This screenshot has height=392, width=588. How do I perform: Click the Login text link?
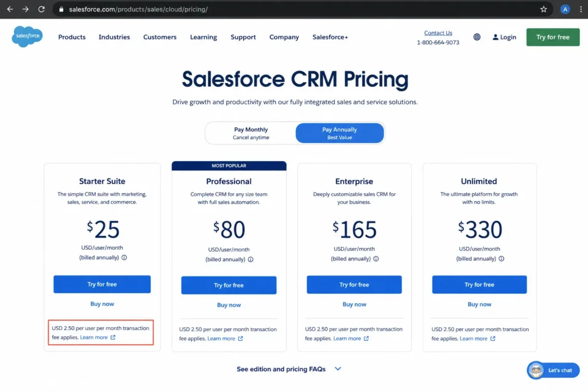508,37
